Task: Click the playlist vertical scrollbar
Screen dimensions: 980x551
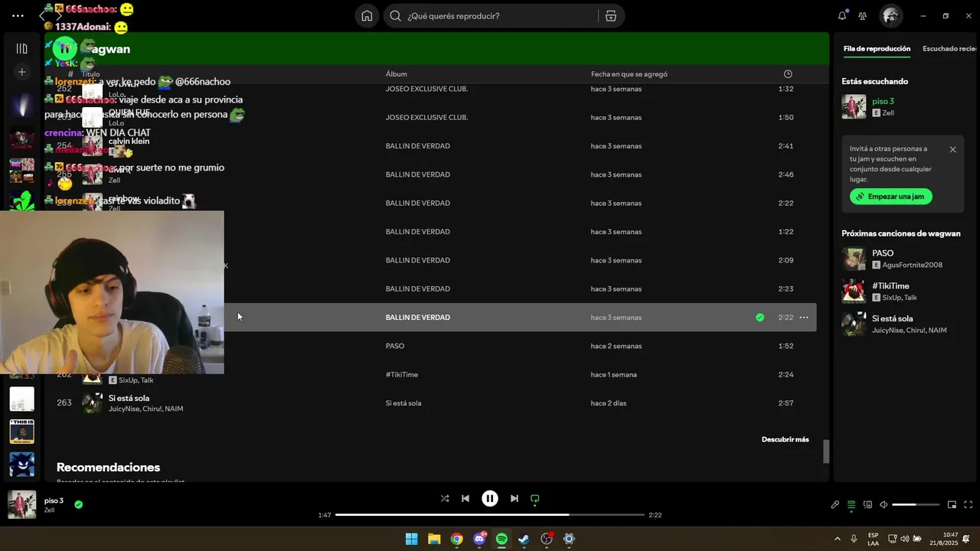Action: coord(825,452)
